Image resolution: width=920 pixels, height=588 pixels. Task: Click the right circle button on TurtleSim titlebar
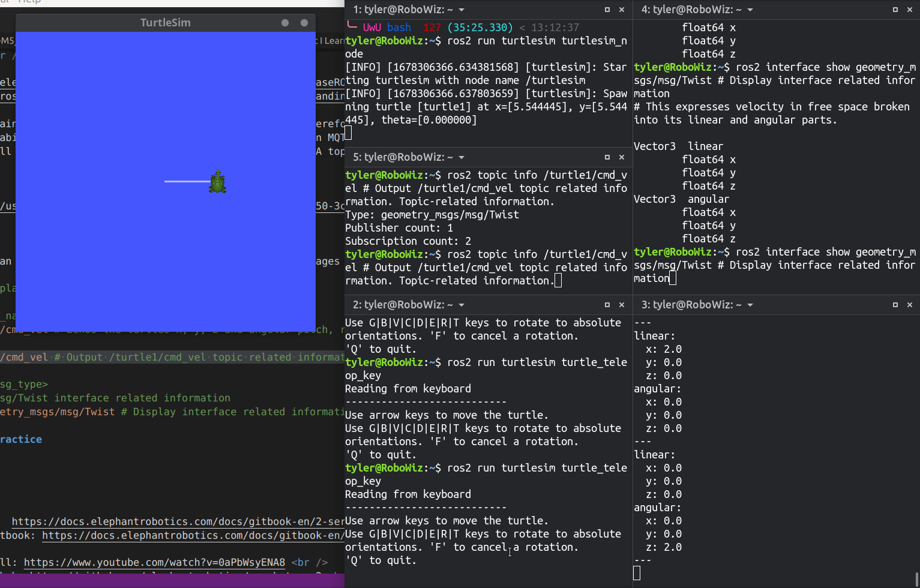coord(303,22)
